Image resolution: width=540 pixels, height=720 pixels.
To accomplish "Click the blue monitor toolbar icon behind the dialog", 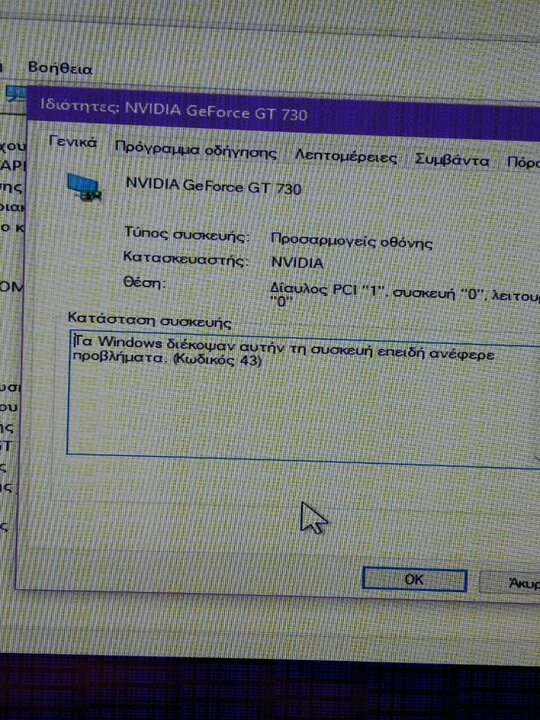I will tap(15, 94).
